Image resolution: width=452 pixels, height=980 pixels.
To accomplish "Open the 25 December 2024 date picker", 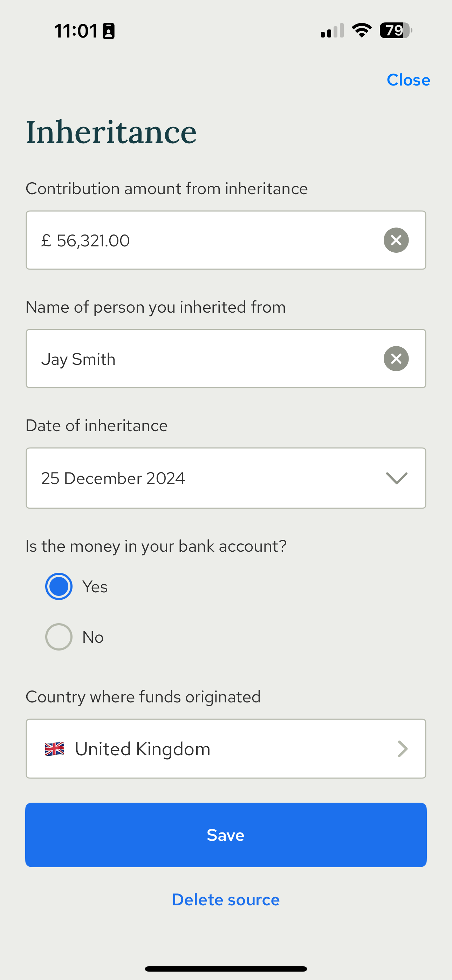I will coord(226,478).
